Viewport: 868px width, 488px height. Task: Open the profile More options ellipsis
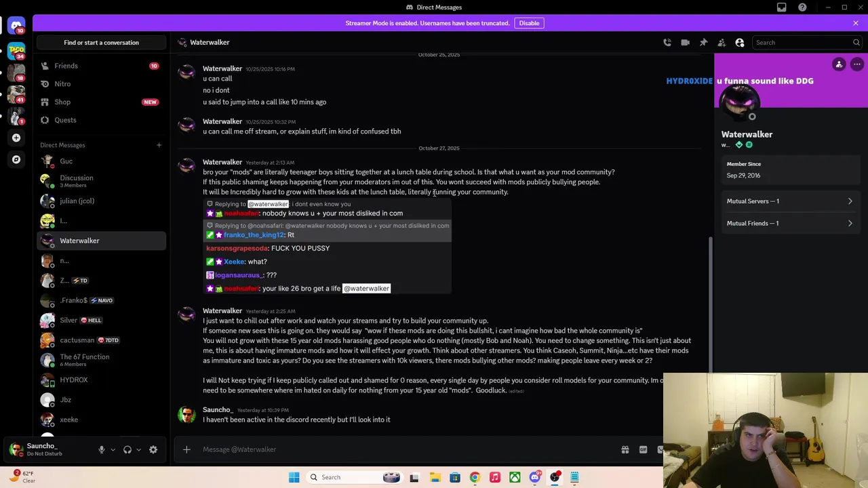(x=857, y=64)
